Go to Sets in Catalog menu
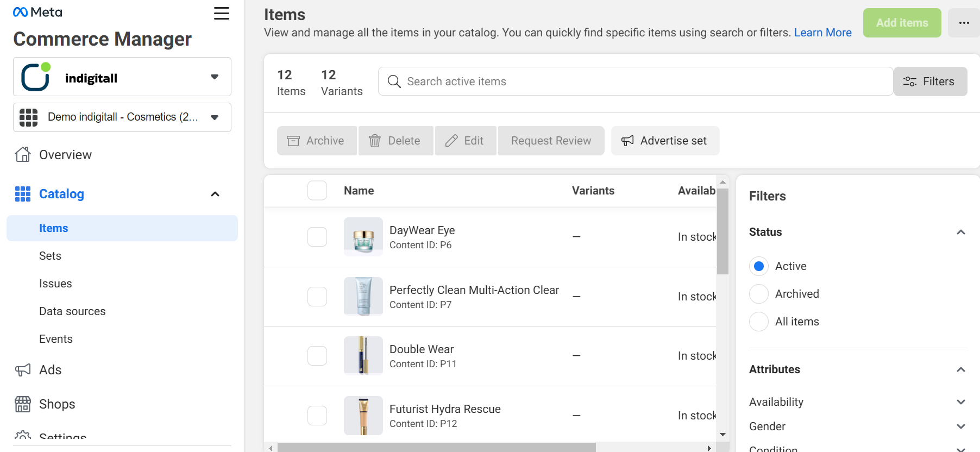The image size is (980, 452). [50, 256]
